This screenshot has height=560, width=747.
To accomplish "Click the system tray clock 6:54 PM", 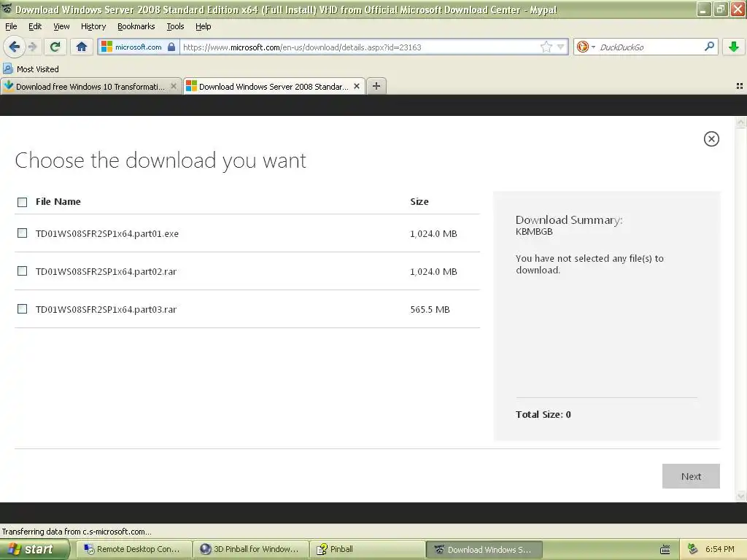I will [719, 549].
